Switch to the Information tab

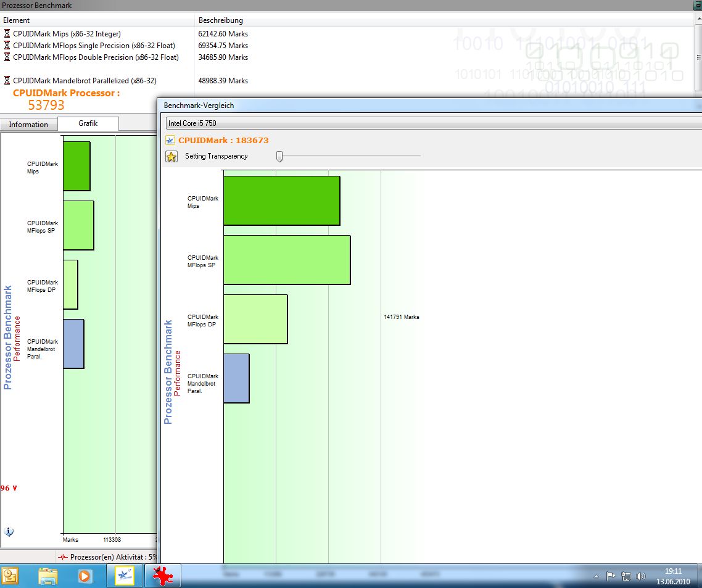point(28,125)
